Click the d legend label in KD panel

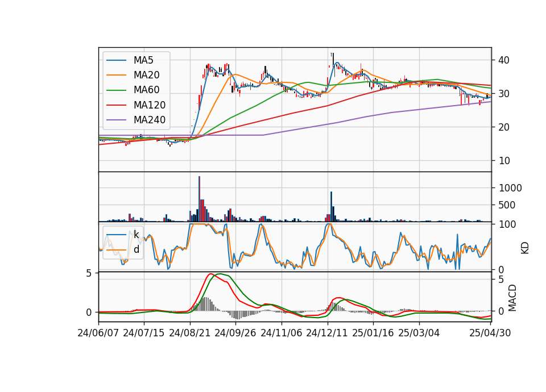coord(136,249)
